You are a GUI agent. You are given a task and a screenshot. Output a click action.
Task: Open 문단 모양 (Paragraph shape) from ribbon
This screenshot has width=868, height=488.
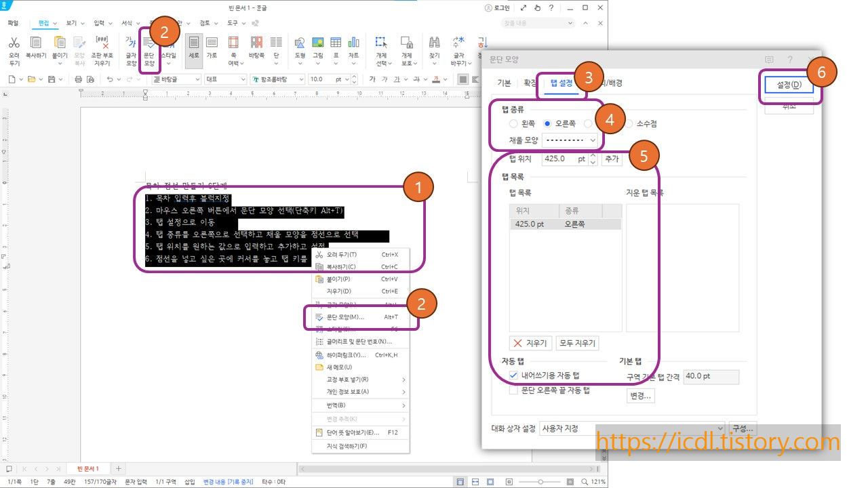150,51
